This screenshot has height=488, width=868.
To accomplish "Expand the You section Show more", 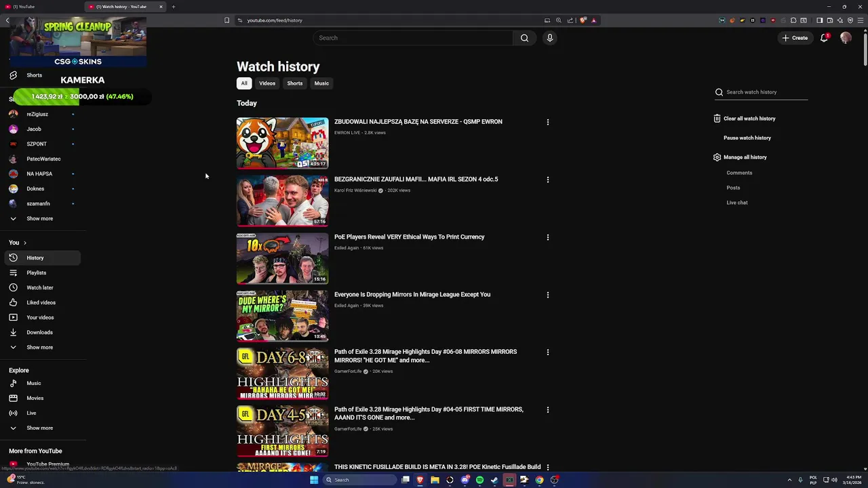I will [39, 347].
